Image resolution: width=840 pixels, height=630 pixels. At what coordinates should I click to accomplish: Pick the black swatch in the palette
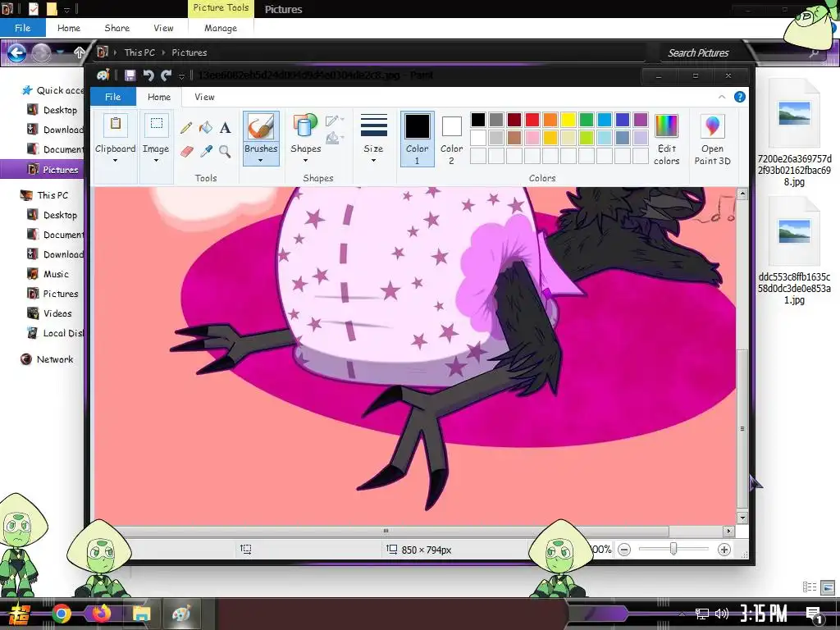478,120
